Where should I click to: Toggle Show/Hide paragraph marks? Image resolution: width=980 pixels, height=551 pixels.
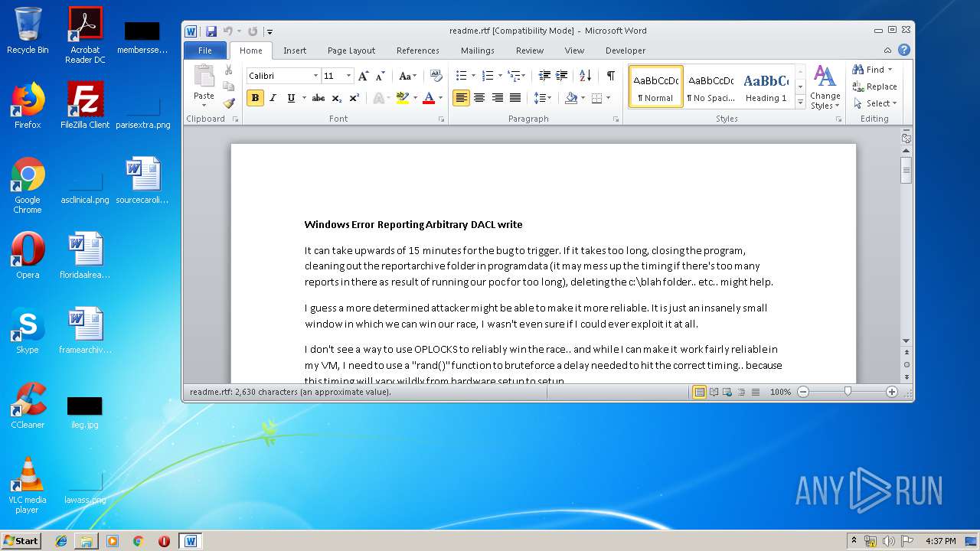(610, 76)
